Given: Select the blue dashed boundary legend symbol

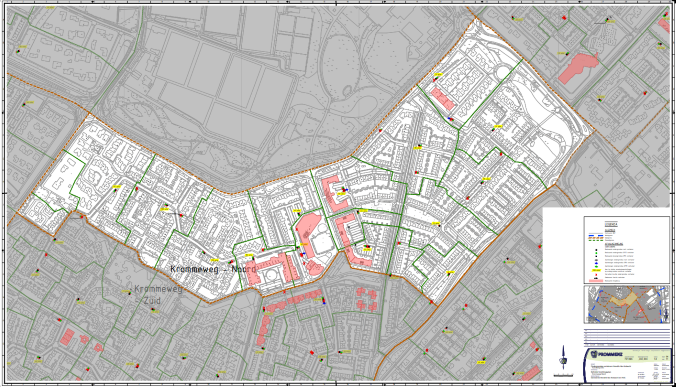Looking at the screenshot, I should (596, 235).
